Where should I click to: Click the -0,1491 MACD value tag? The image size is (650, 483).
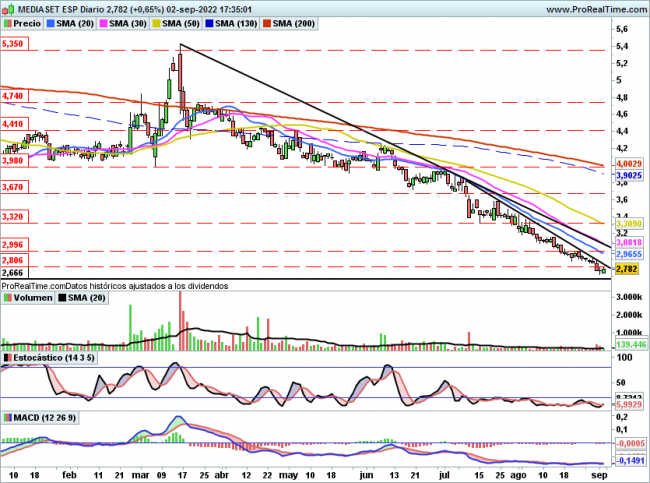pos(630,461)
